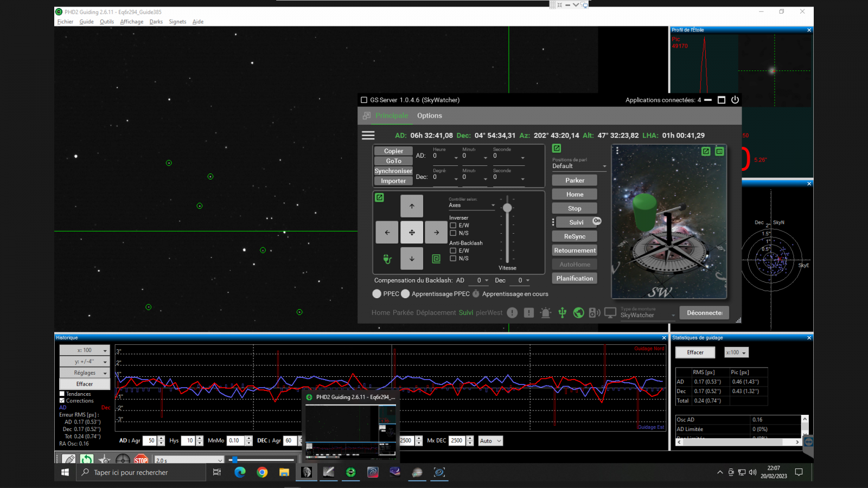Viewport: 868px width, 488px height.
Task: Click the Retournement button
Action: pos(575,251)
